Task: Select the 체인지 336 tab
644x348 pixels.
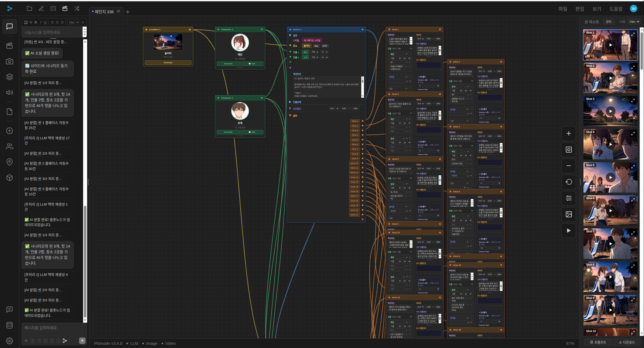Action: [104, 12]
